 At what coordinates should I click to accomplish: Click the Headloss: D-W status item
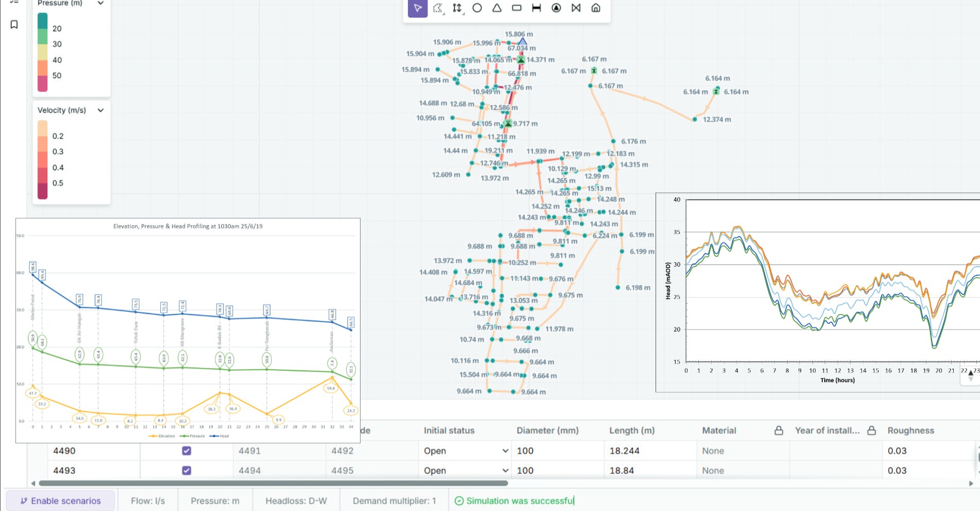click(x=296, y=501)
